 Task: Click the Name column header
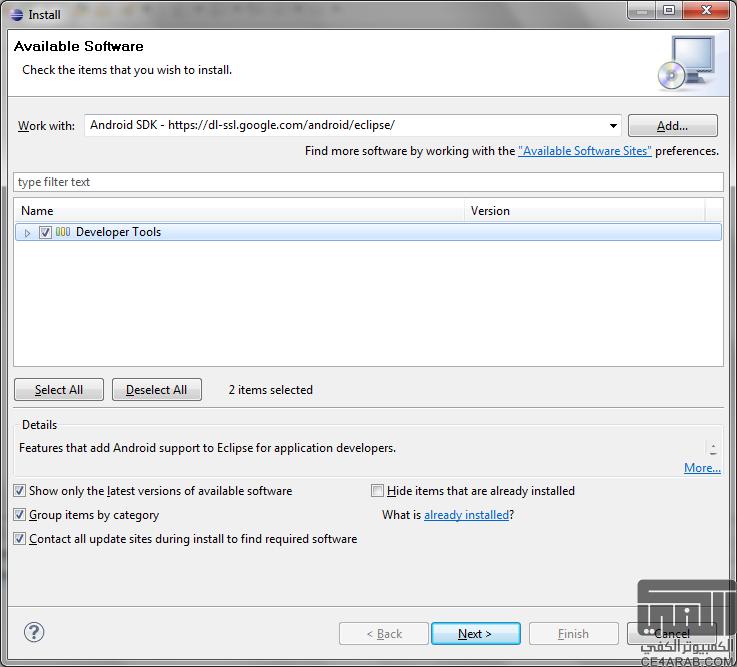point(239,211)
